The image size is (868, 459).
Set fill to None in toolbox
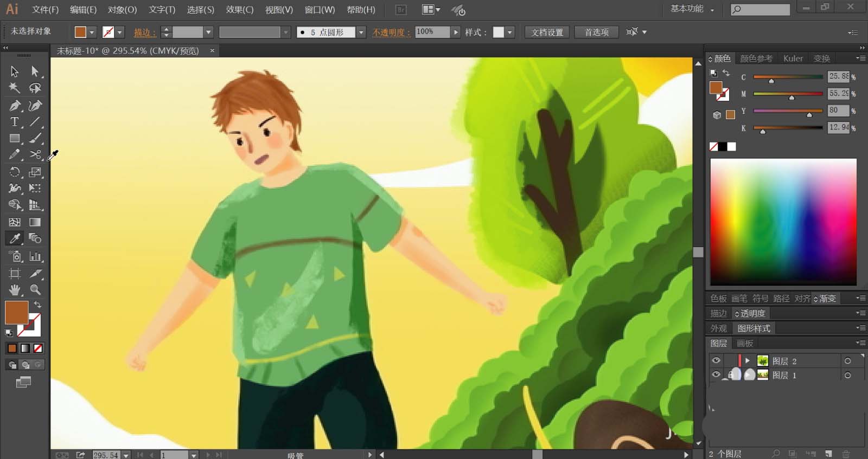[x=38, y=348]
